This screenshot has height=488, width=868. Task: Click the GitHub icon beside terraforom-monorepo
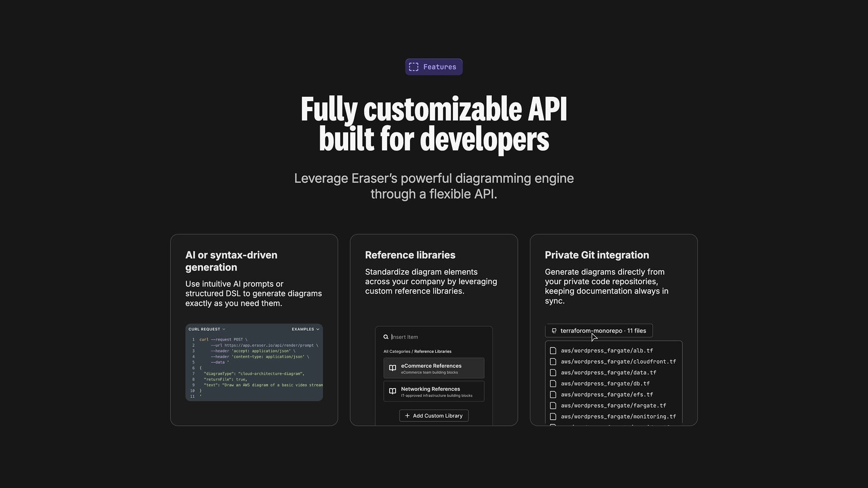click(554, 331)
